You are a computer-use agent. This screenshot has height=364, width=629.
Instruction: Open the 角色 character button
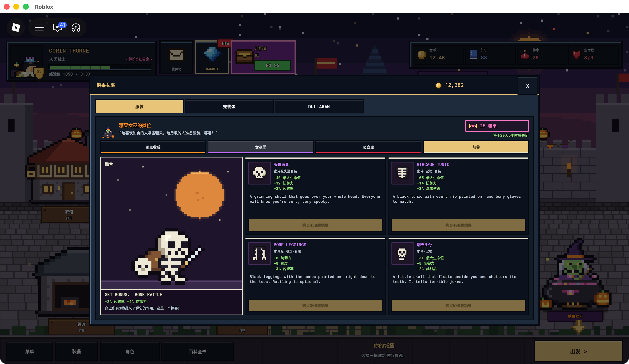point(130,351)
